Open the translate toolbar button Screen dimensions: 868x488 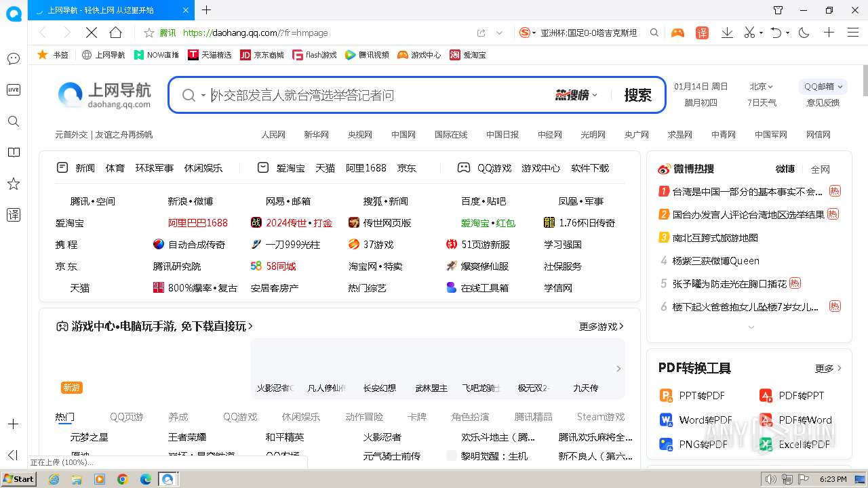tap(702, 33)
